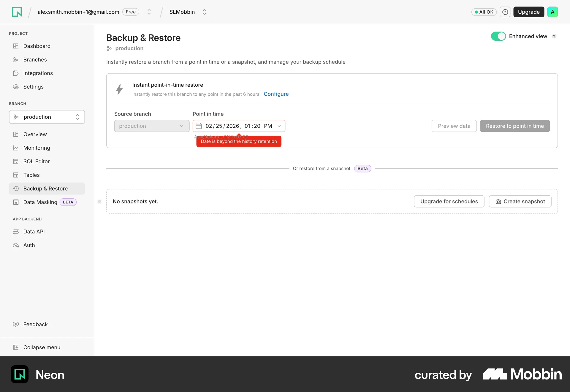Click the Data API icon
This screenshot has height=392, width=570.
[16, 232]
